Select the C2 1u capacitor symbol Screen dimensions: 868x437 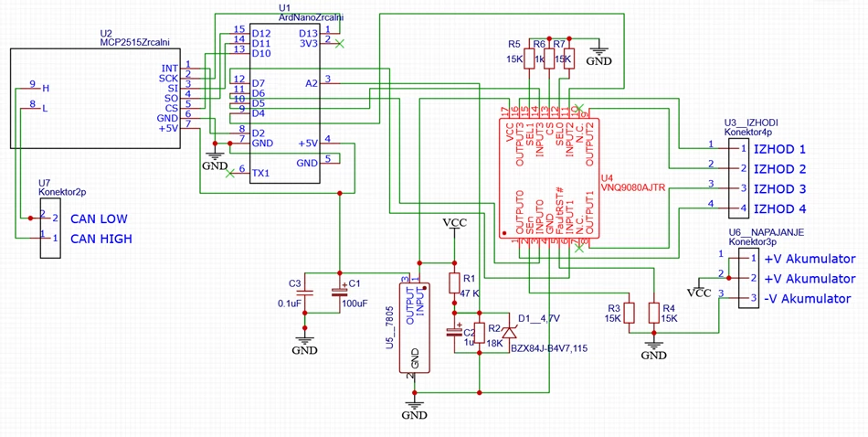pos(455,332)
